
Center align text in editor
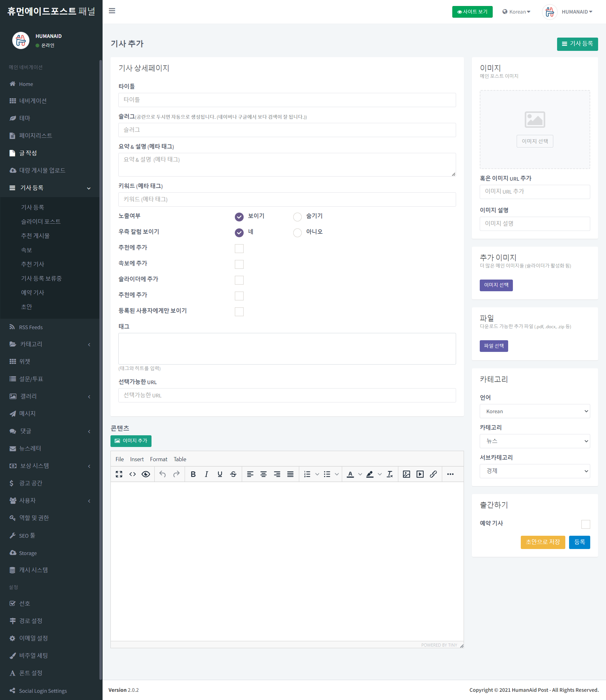click(x=264, y=474)
